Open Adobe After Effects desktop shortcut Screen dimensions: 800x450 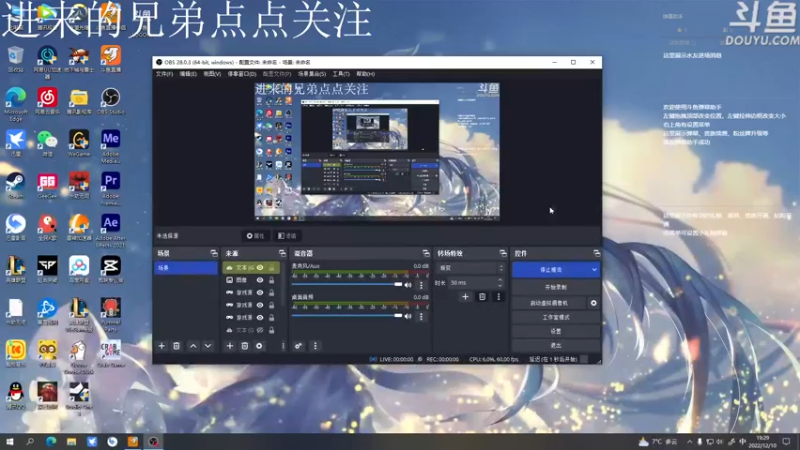coord(111,231)
